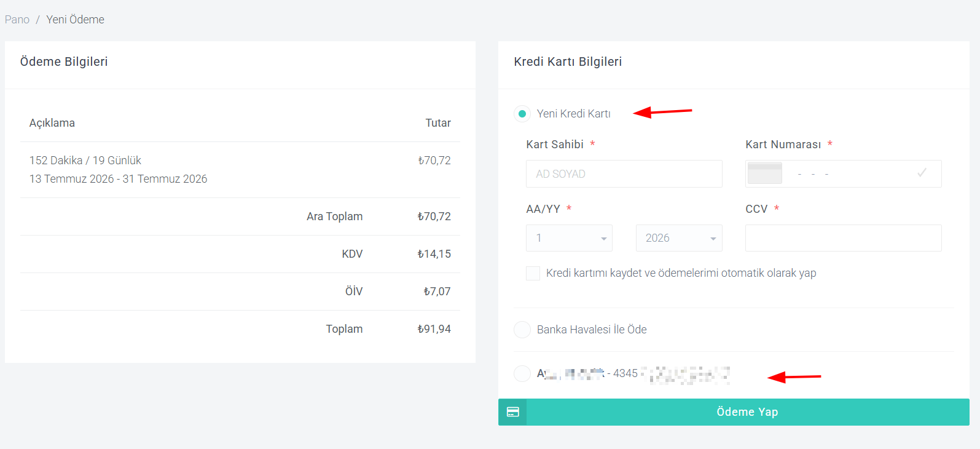Enable saving card for automatic payments

pyautogui.click(x=533, y=273)
